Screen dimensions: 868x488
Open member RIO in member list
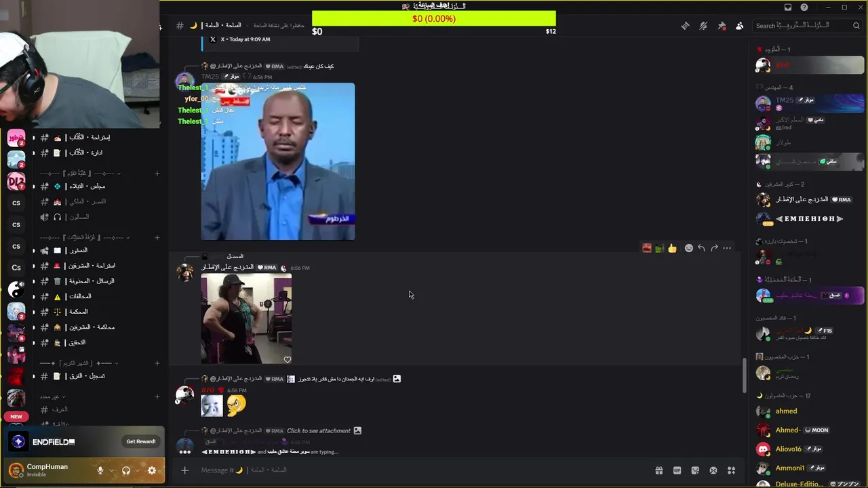[x=810, y=65]
